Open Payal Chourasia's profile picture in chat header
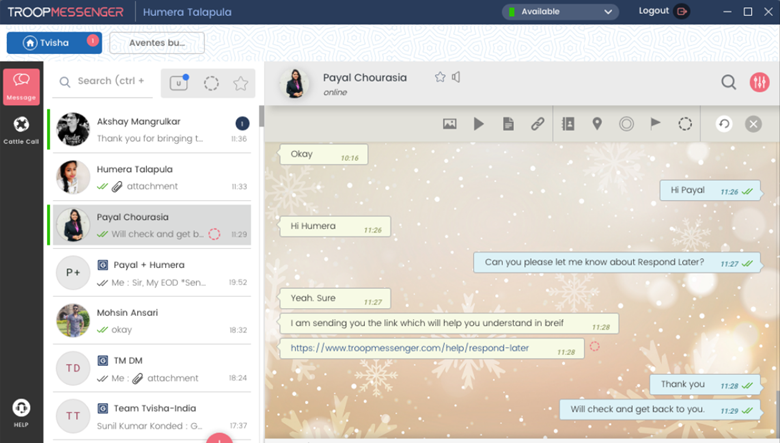Viewport: 780px width, 443px height. pos(294,84)
